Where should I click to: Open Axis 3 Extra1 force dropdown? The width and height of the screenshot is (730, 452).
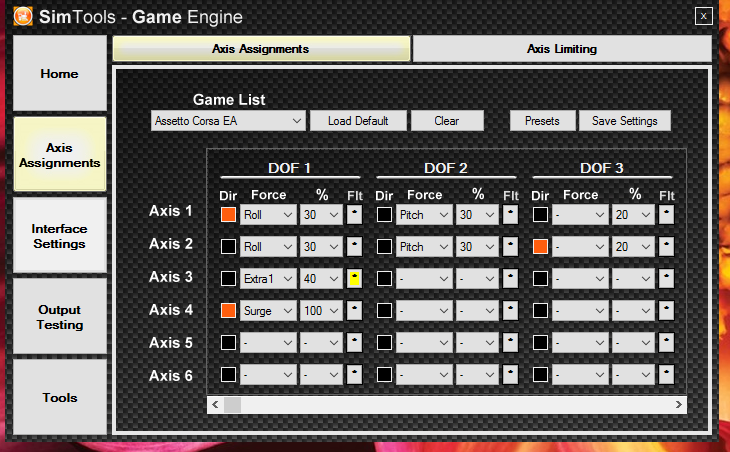[268, 278]
